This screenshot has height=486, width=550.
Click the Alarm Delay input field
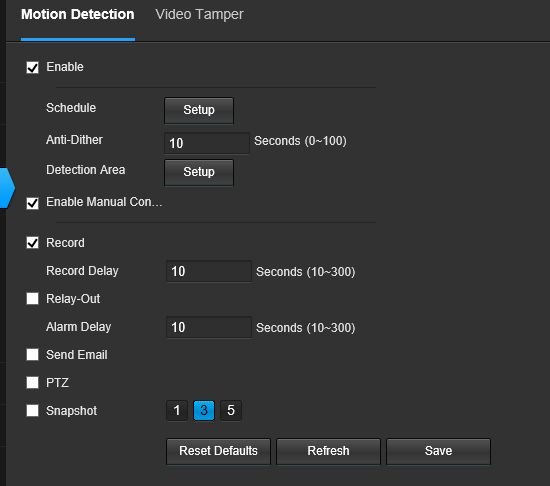209,327
